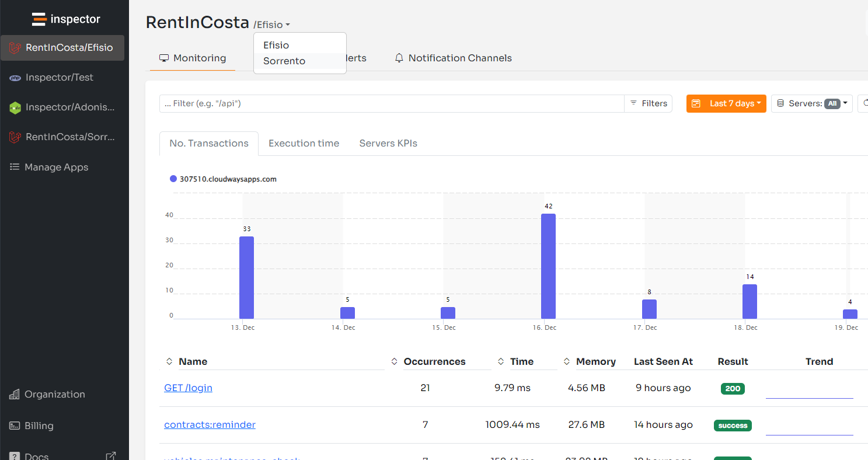This screenshot has width=868, height=460.
Task: Click the PHP icon beside Inspector/Test
Action: point(15,78)
